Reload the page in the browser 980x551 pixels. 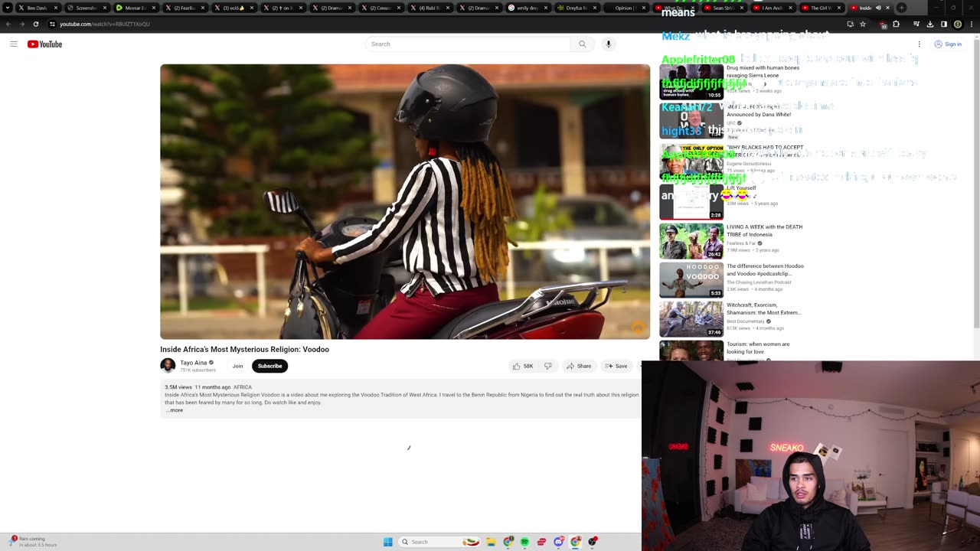coord(36,24)
